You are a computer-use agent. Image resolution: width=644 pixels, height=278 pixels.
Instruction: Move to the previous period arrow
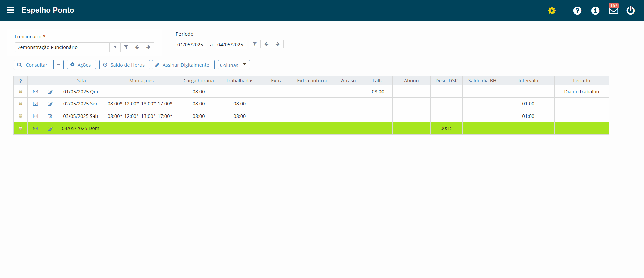coord(266,44)
